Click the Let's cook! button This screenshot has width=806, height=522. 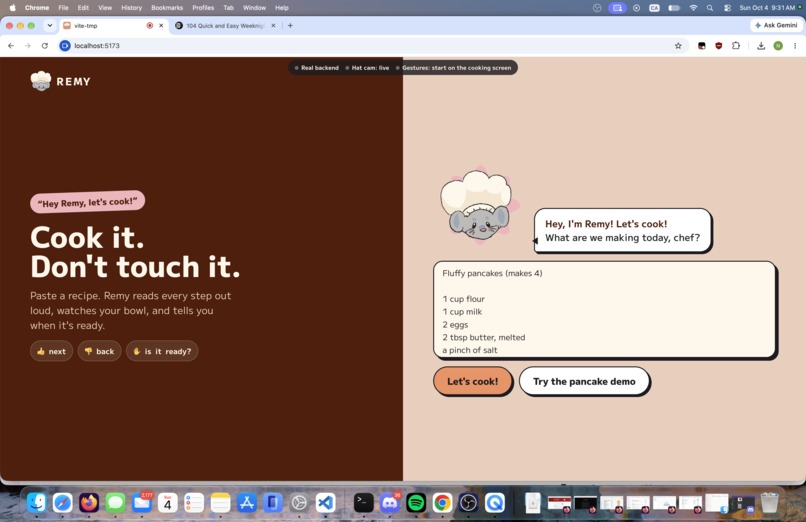(x=472, y=381)
